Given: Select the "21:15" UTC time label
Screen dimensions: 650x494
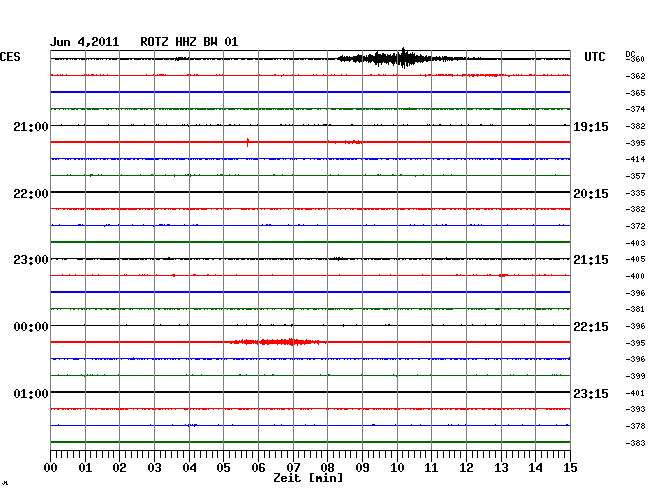Looking at the screenshot, I should [x=591, y=260].
